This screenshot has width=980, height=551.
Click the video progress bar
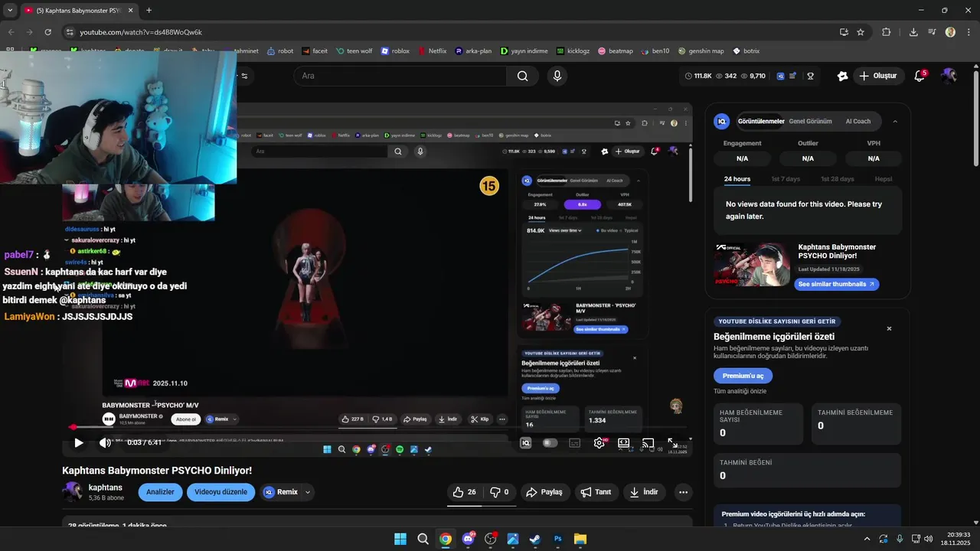click(x=377, y=428)
